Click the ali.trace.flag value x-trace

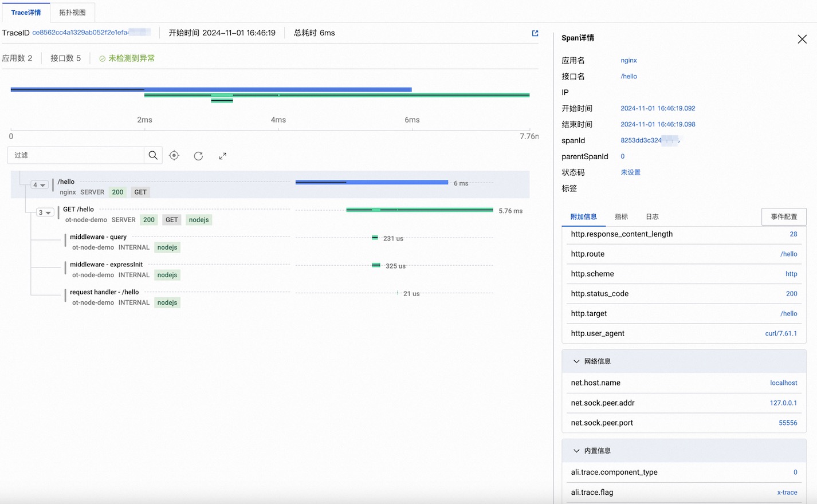click(787, 493)
